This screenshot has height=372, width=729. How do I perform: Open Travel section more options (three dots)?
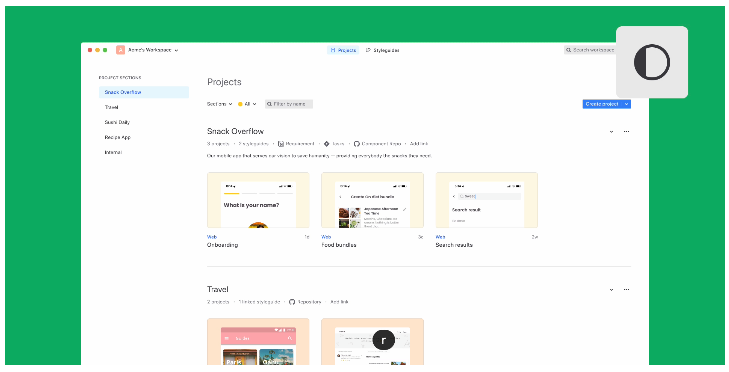point(626,290)
